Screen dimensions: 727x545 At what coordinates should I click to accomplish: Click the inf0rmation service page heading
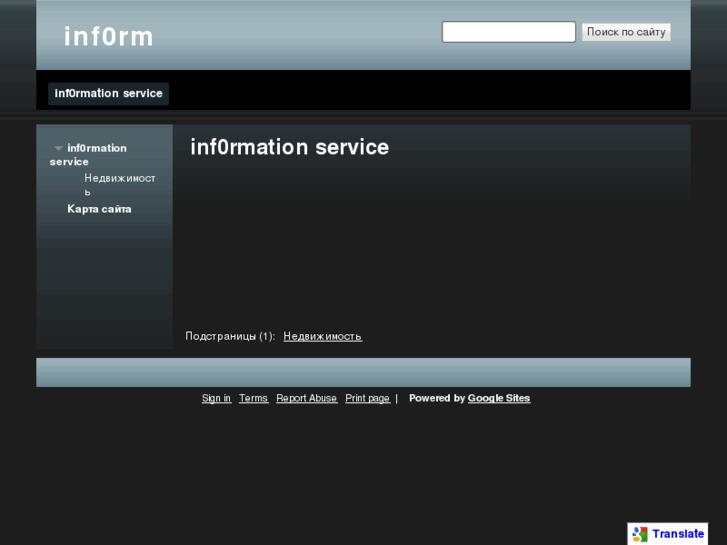[x=290, y=147]
